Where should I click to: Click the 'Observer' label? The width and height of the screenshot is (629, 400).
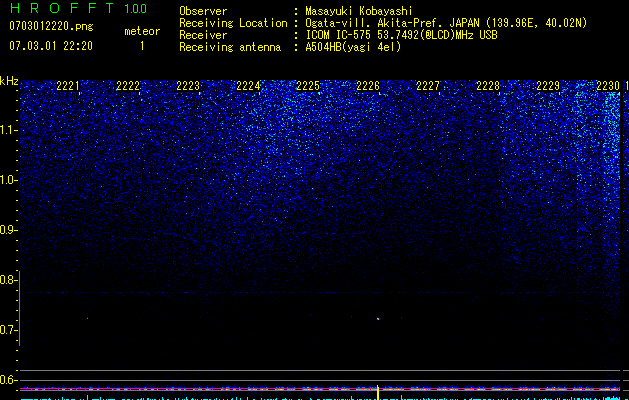[203, 11]
